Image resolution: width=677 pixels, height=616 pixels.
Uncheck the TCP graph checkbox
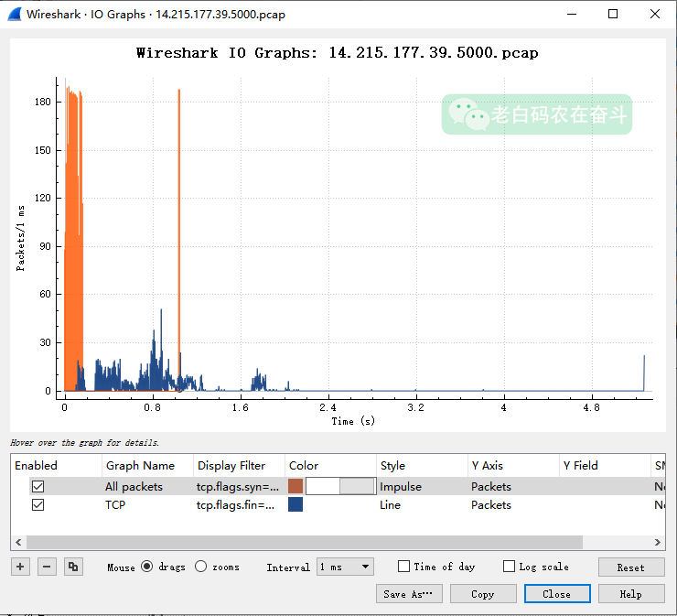[38, 504]
